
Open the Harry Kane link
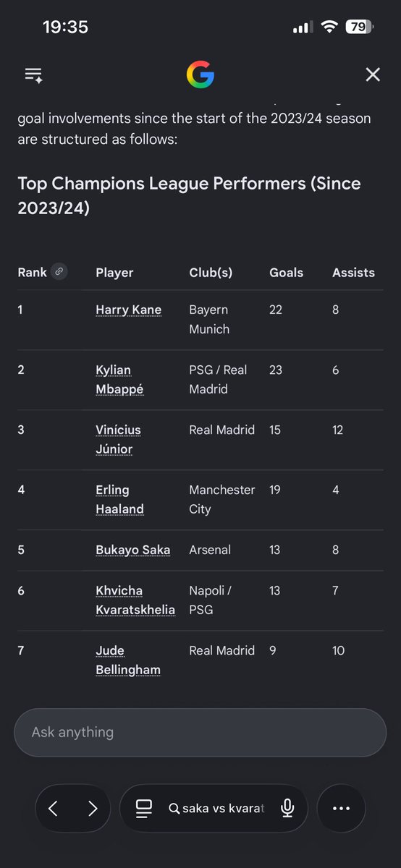[129, 310]
